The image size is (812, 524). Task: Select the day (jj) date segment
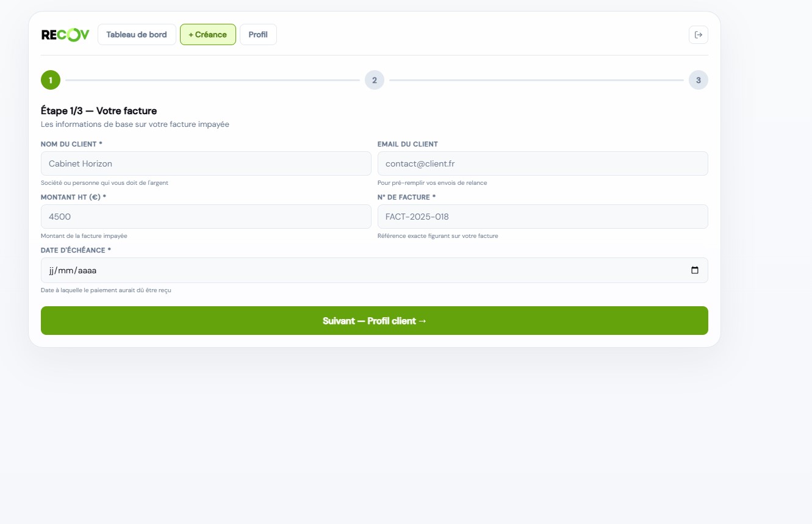click(52, 270)
